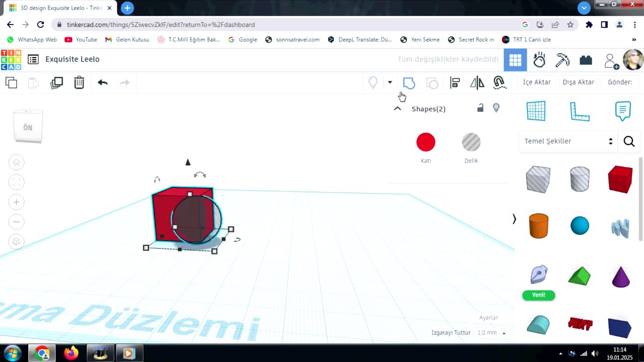Hide selected shapes via inspector lightbulb

tap(496, 108)
